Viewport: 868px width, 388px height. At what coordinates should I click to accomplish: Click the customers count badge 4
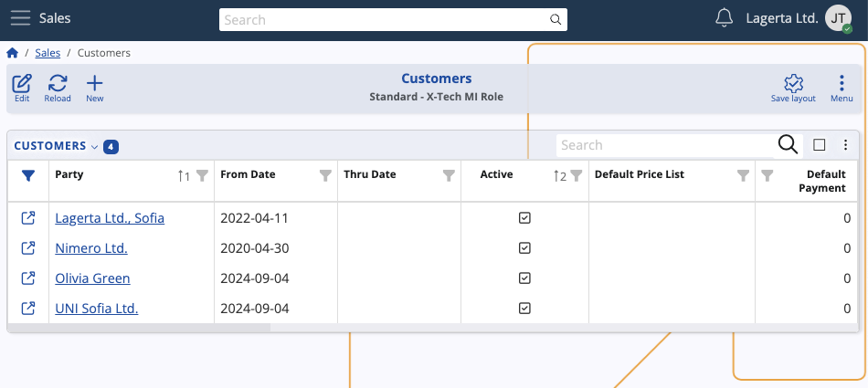111,147
